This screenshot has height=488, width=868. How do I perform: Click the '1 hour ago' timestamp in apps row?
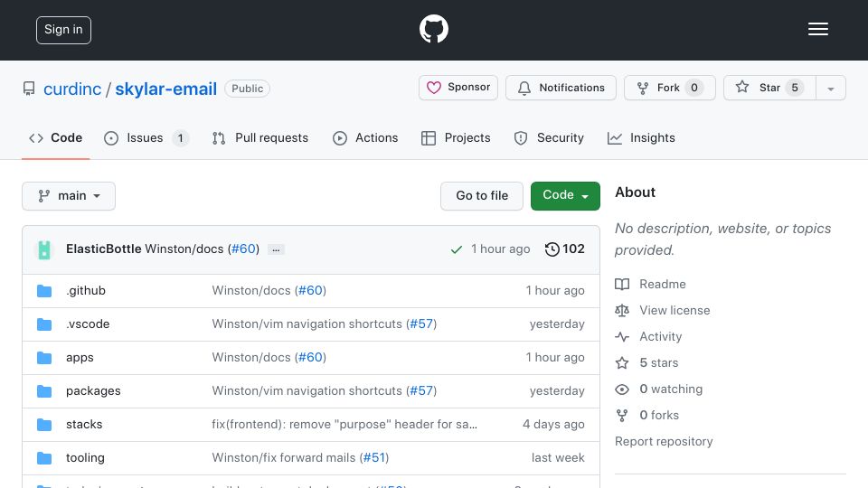[555, 358]
